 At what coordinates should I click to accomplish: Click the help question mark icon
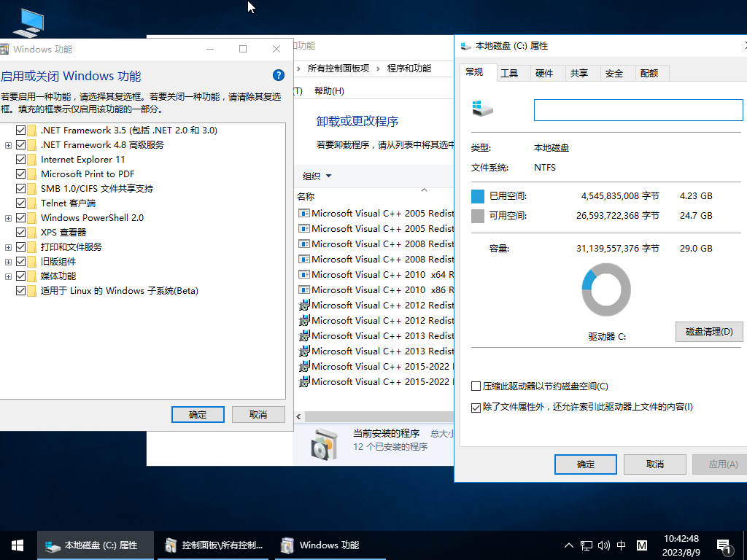coord(279,75)
